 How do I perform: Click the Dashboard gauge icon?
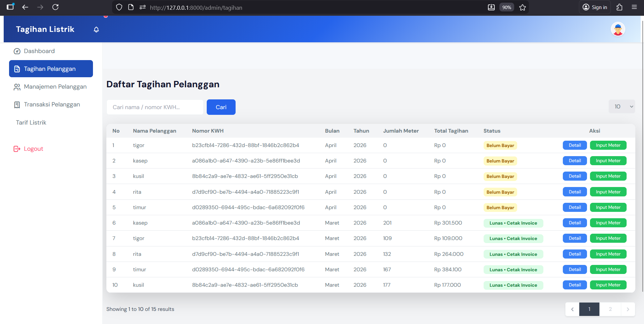(x=17, y=51)
